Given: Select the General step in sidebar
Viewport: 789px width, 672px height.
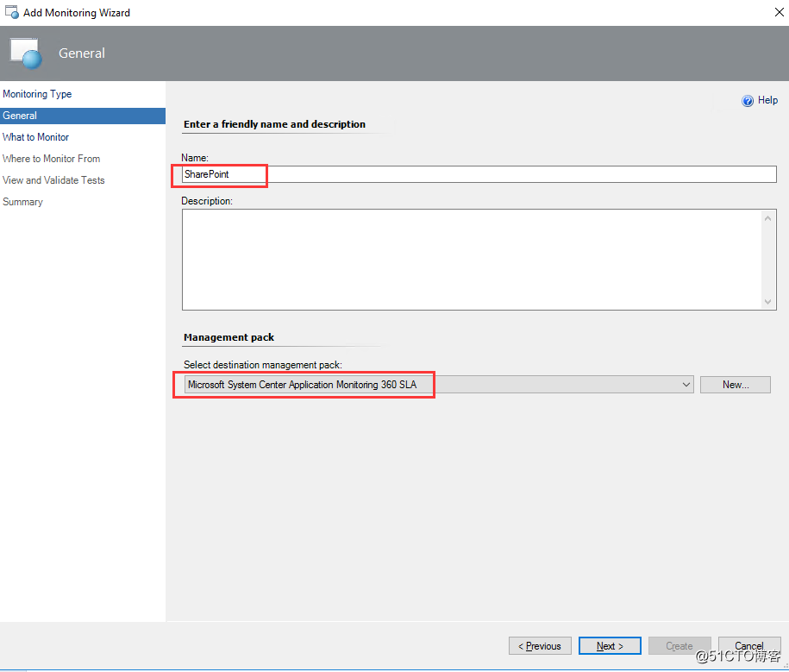Looking at the screenshot, I should tap(83, 116).
